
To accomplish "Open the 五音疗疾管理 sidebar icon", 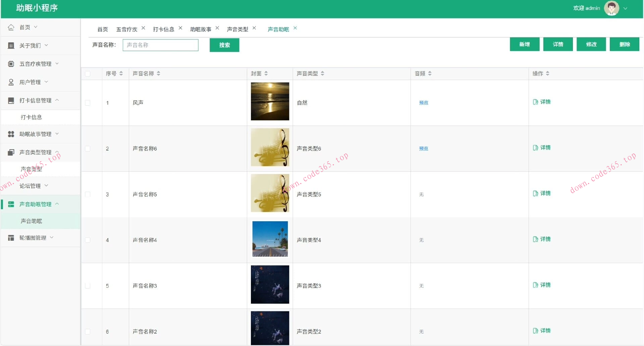I will coord(10,64).
